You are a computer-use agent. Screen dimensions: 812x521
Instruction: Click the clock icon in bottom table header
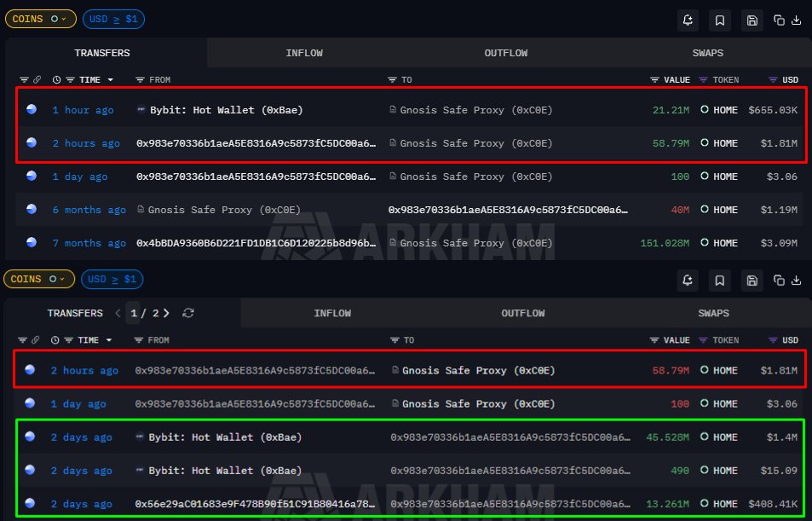pyautogui.click(x=56, y=340)
